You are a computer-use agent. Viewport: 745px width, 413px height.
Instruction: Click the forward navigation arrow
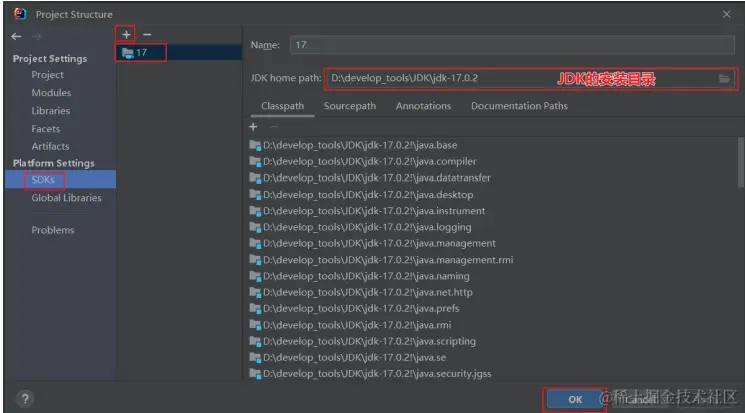click(37, 36)
